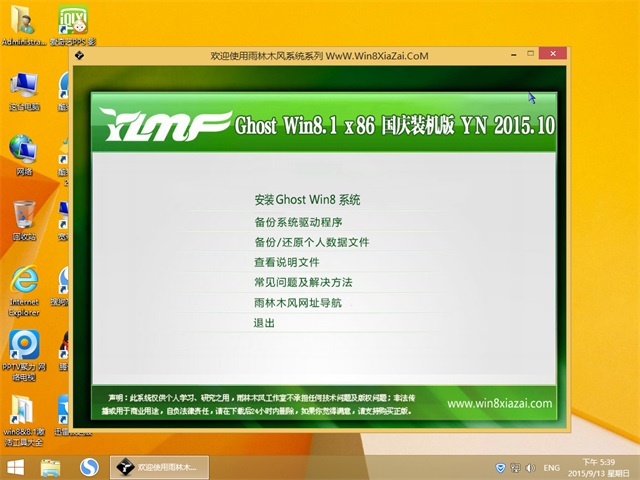Select 安装Ghost Win8 系统 option
Viewport: 640px width, 480px height.
click(x=307, y=199)
